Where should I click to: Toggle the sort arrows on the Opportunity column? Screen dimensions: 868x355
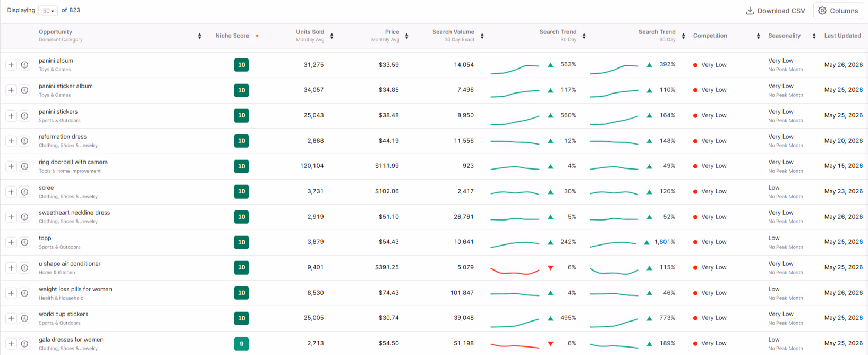(x=199, y=36)
